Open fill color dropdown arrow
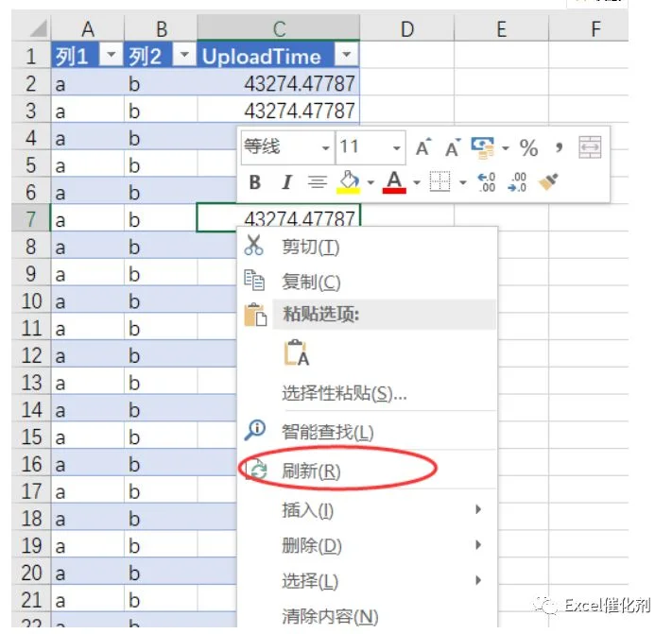 pos(370,183)
